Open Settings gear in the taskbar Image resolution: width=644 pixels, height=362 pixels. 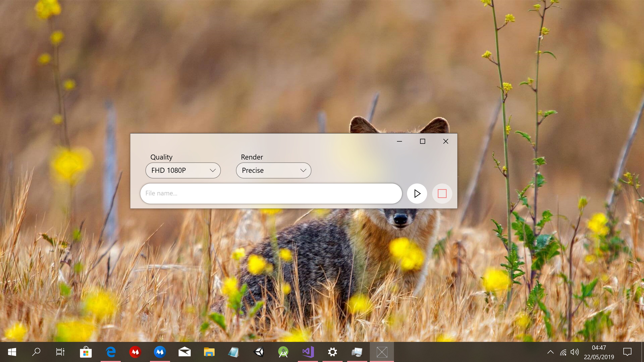(x=333, y=352)
